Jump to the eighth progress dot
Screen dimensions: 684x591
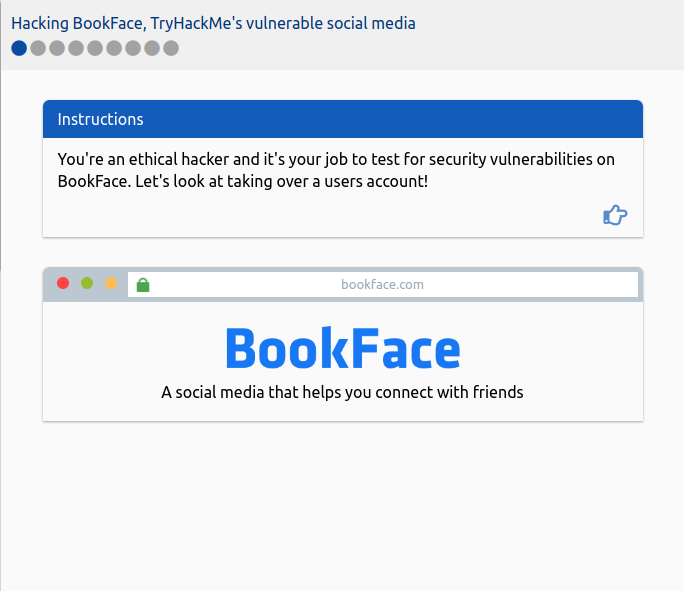click(x=152, y=48)
